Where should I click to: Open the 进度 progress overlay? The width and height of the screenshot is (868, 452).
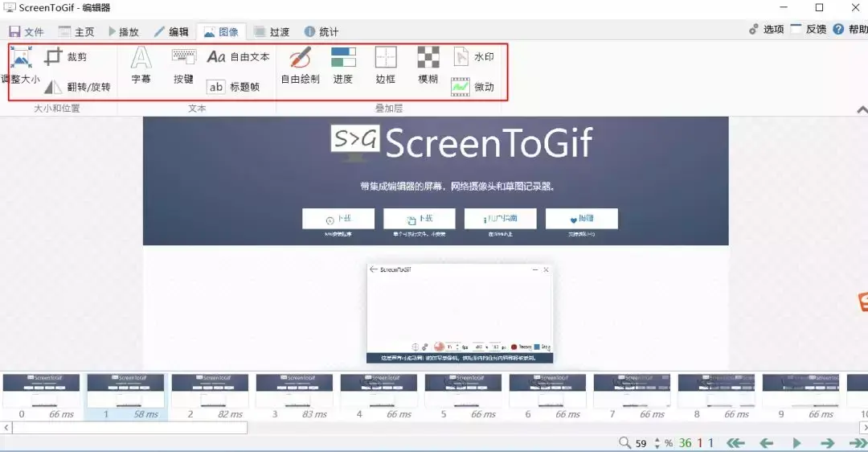click(343, 65)
